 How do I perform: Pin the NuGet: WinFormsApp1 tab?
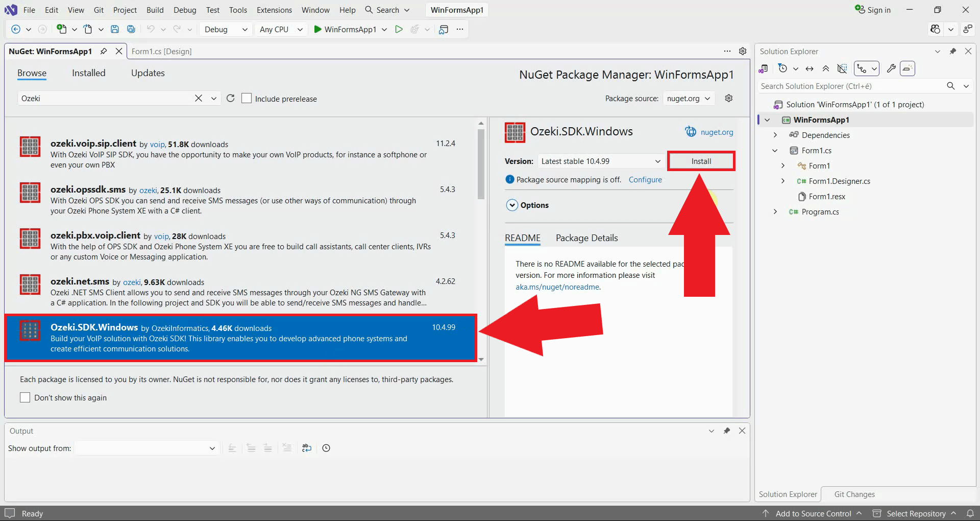(x=104, y=51)
